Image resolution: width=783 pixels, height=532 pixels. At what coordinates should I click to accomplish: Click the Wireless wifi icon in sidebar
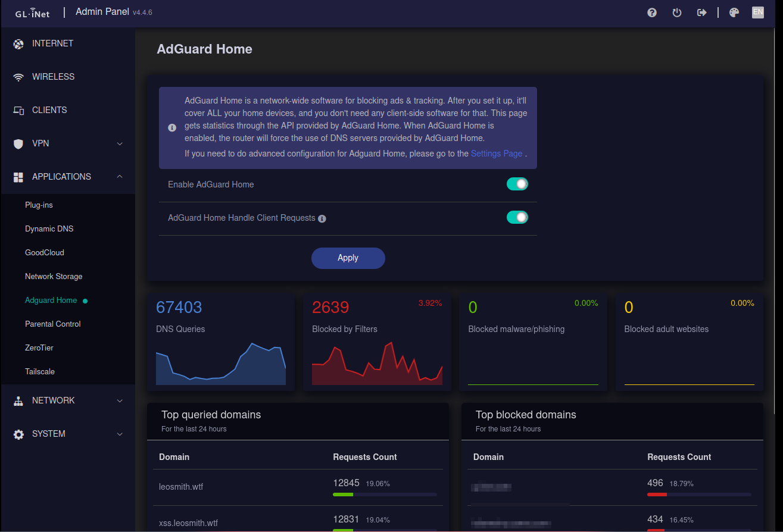click(x=18, y=77)
